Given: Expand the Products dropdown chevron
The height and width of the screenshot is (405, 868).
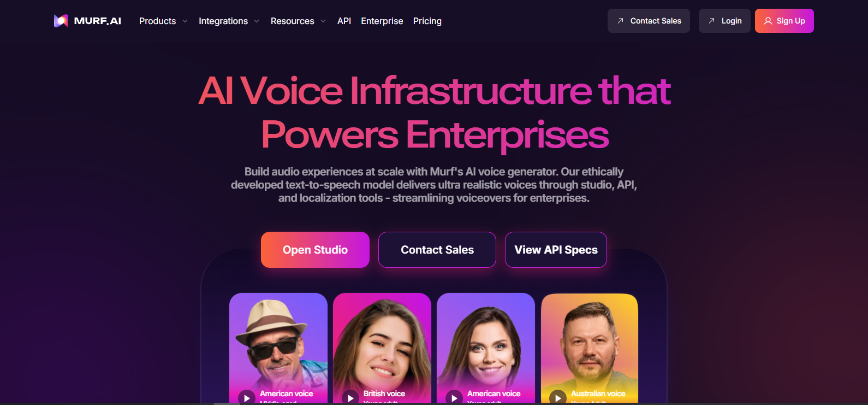Looking at the screenshot, I should coord(185,21).
